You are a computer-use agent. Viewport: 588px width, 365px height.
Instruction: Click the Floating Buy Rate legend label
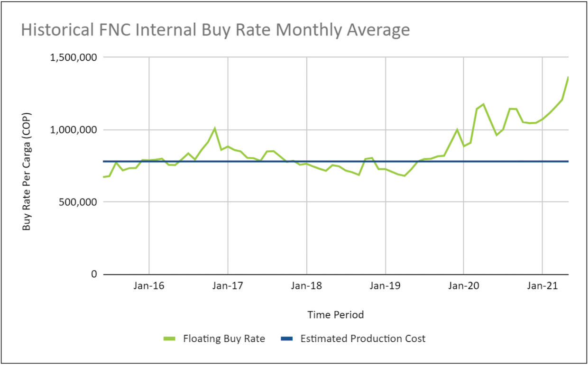pos(224,339)
